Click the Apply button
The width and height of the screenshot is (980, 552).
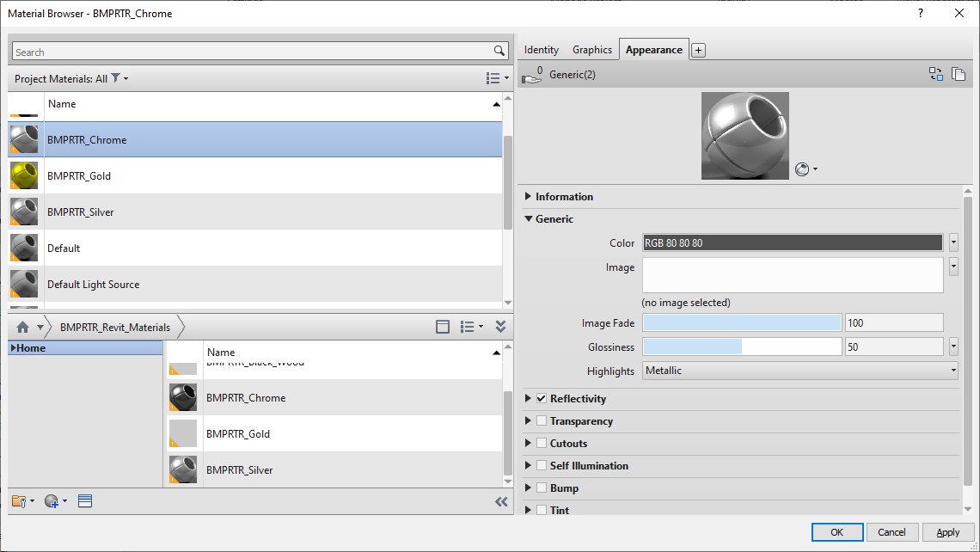pos(947,532)
